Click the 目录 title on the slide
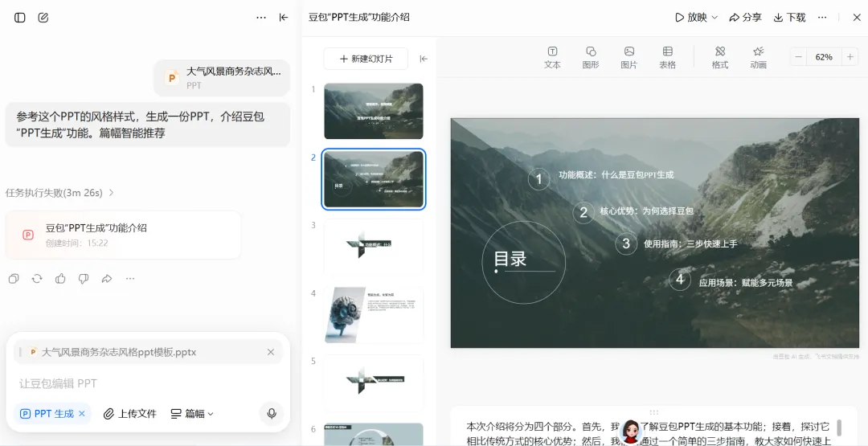This screenshot has height=446, width=868. click(510, 259)
